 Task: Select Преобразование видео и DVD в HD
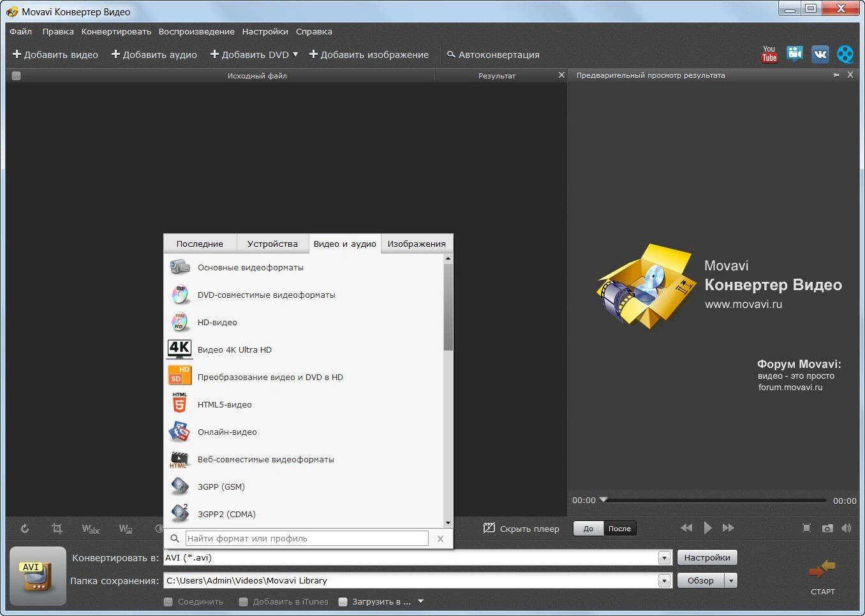[304, 377]
